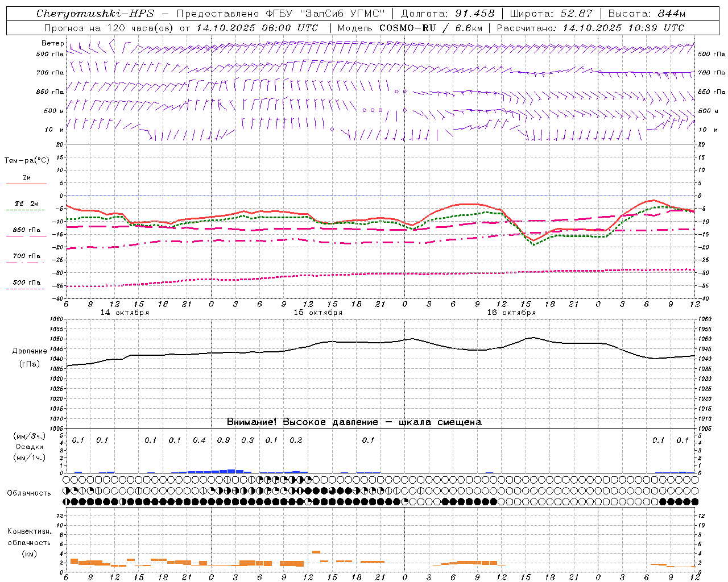Click 1060 on the left pressure axis

tap(57, 319)
